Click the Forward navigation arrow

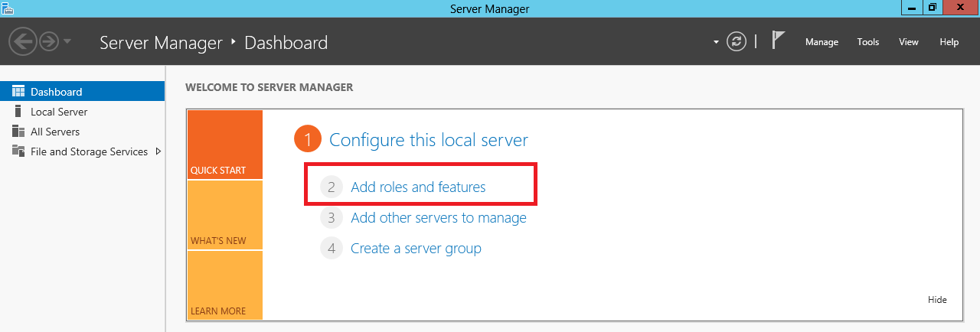[x=49, y=41]
